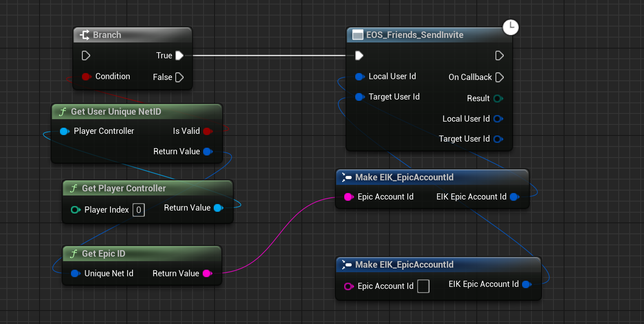Click the Target User Id input pin

[359, 97]
